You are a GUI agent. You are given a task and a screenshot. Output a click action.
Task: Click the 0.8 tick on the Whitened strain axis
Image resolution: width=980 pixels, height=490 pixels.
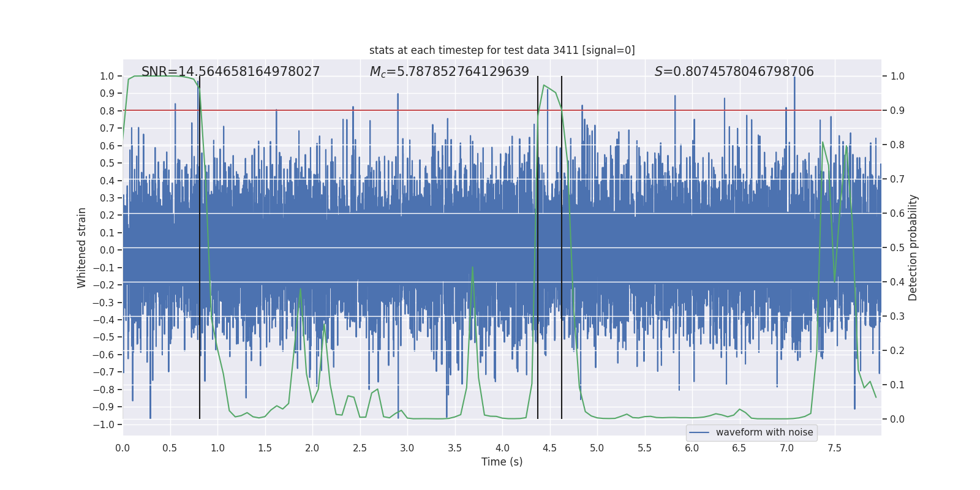click(107, 111)
